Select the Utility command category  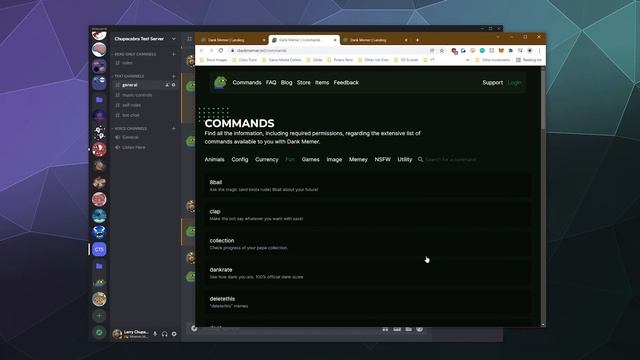click(x=405, y=160)
